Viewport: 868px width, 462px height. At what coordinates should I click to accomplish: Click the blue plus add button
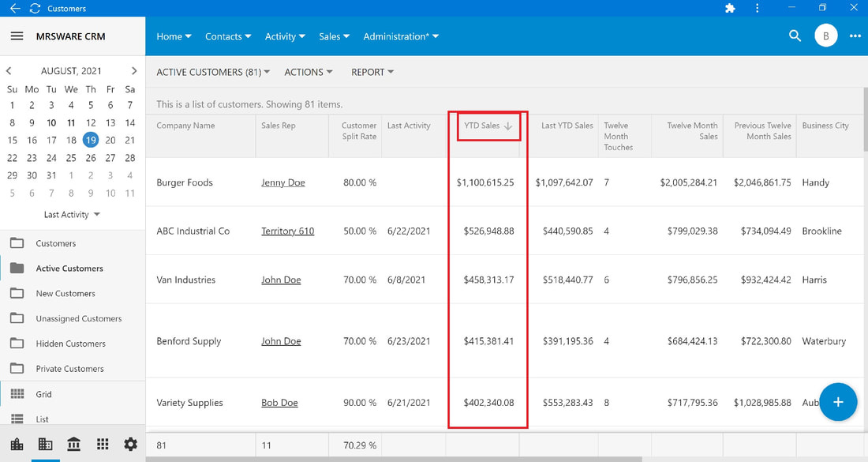coord(838,402)
